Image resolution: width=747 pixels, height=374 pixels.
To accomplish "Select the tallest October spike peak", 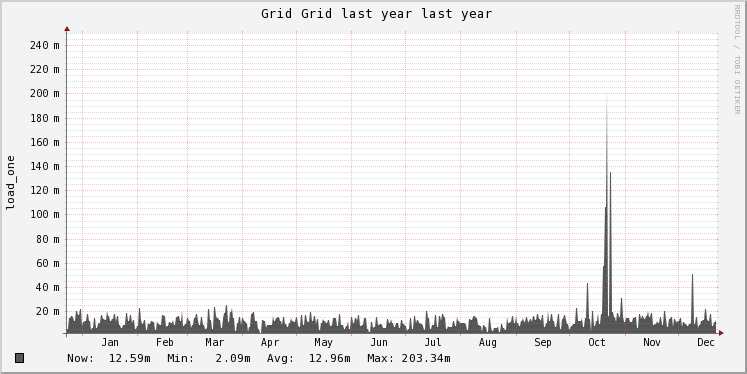I will click(x=606, y=100).
